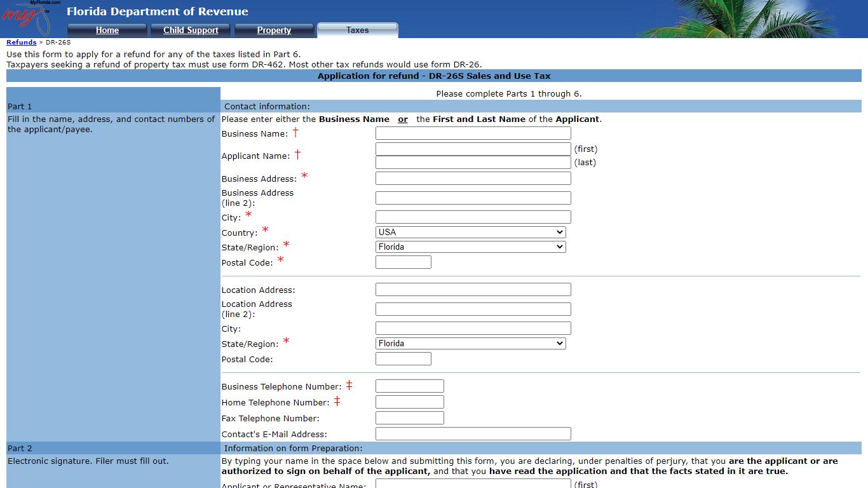Open the Home tab
The width and height of the screenshot is (868, 488).
(107, 30)
